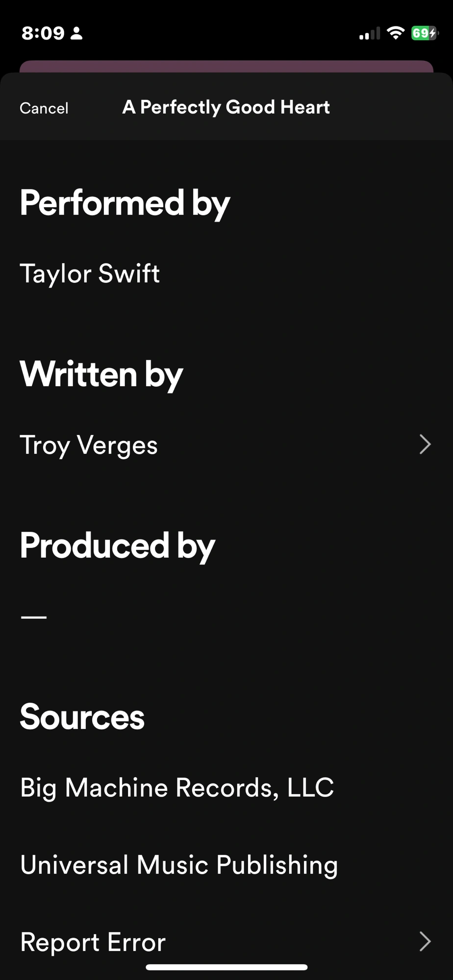
Task: Tap Big Machine Records, LLC source
Action: click(x=177, y=787)
